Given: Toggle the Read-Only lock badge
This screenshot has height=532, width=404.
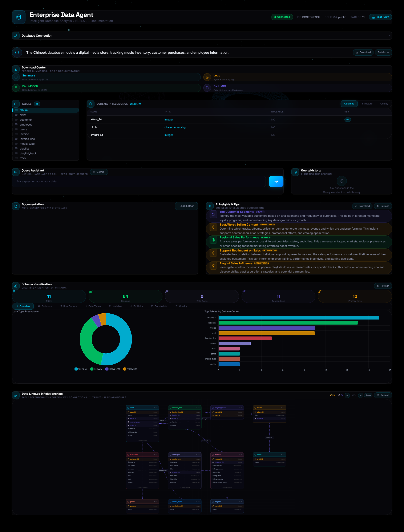Looking at the screenshot, I should coord(380,17).
